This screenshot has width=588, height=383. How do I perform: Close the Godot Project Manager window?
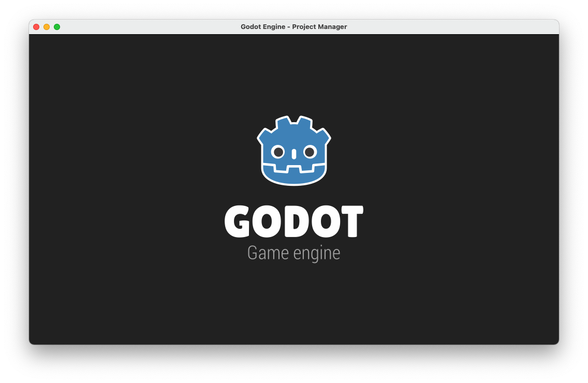(x=36, y=27)
